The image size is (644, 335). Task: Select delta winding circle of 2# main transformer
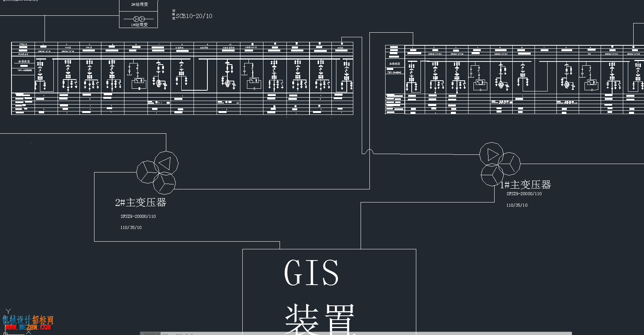pos(166,163)
